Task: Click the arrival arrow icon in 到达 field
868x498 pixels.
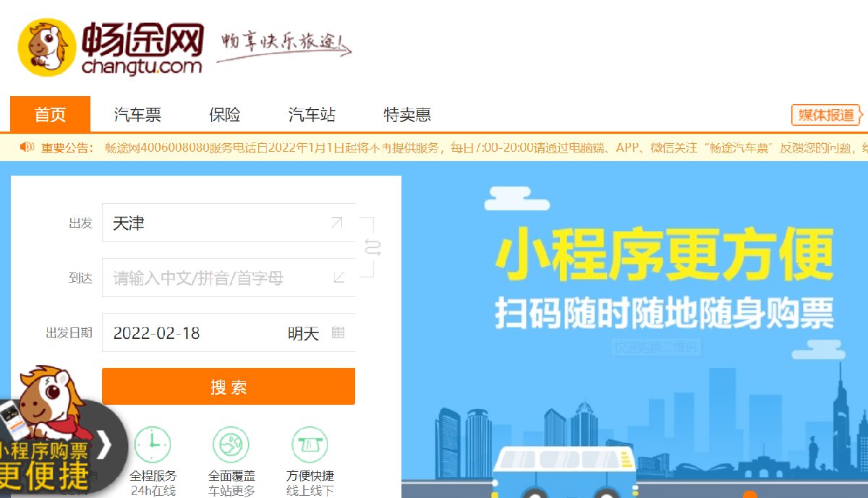Action: [339, 278]
